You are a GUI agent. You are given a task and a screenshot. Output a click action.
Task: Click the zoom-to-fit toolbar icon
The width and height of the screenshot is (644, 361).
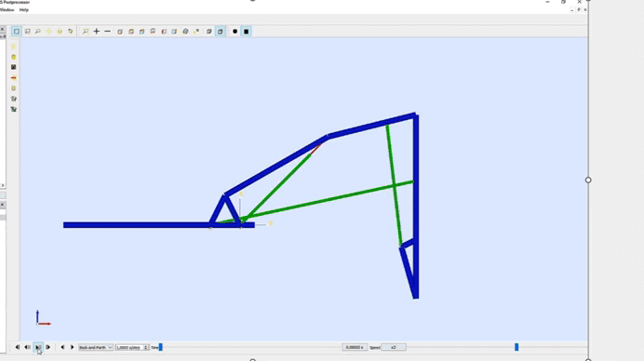click(x=86, y=32)
